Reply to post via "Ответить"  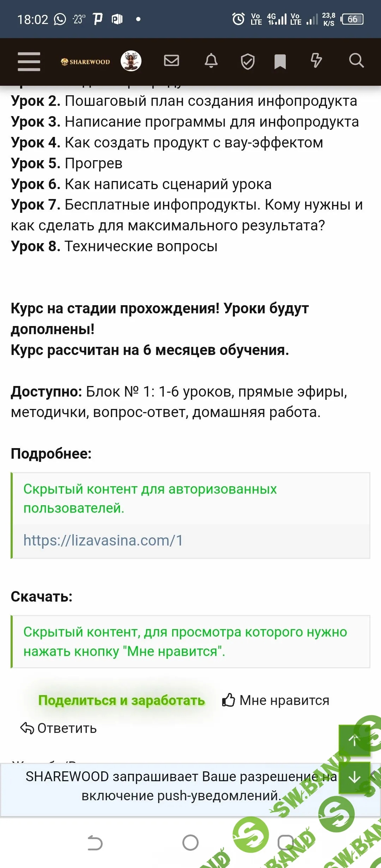click(x=59, y=728)
